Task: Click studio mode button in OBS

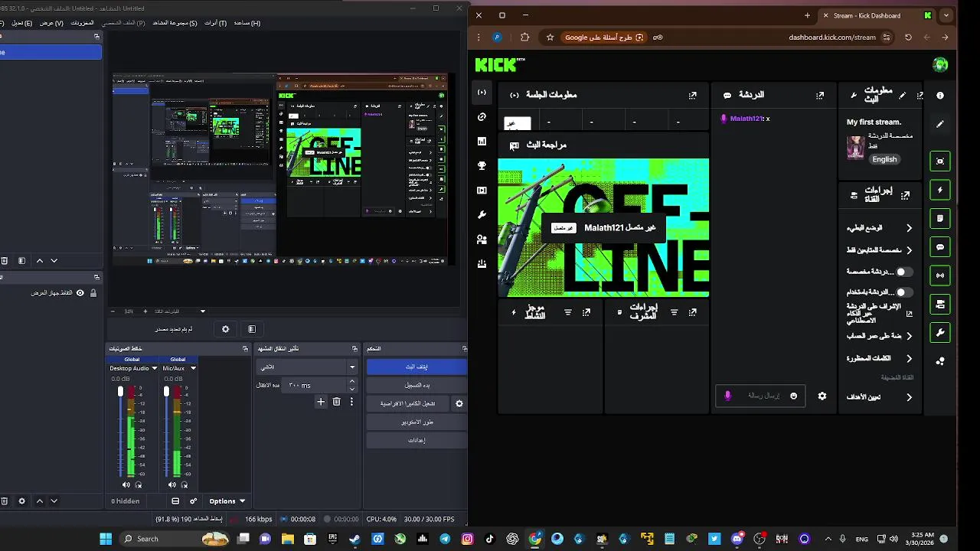Action: (416, 422)
